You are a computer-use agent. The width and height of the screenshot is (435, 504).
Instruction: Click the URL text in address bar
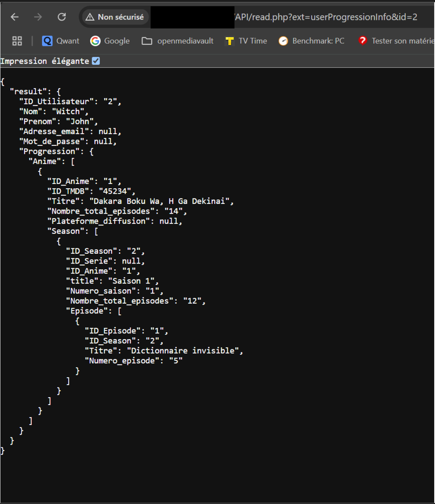pos(326,17)
